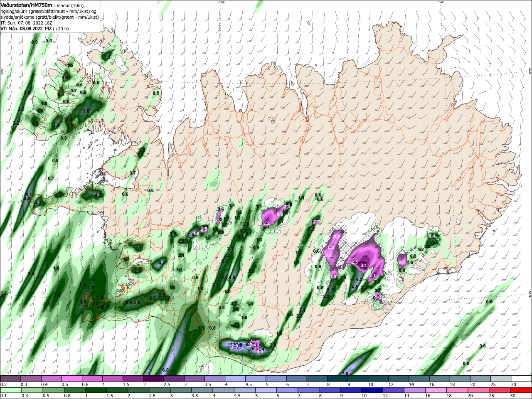Click the 'slydda/snjókoma' legend description line
Screen dimensions: 532x399
tap(49, 17)
